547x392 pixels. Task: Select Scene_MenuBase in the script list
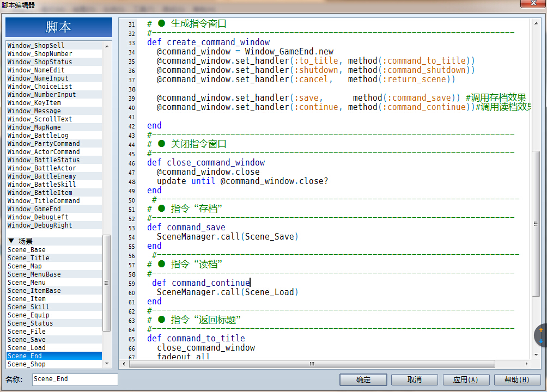pyautogui.click(x=54, y=274)
